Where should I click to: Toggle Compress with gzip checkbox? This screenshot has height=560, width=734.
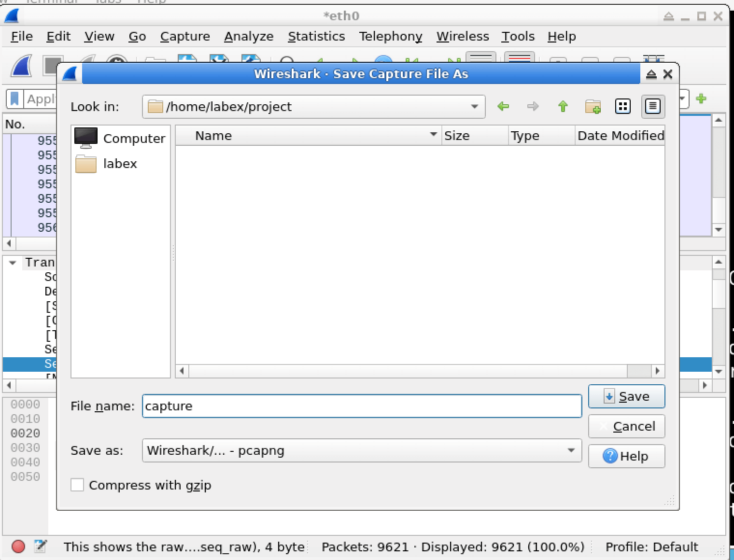[x=77, y=485]
